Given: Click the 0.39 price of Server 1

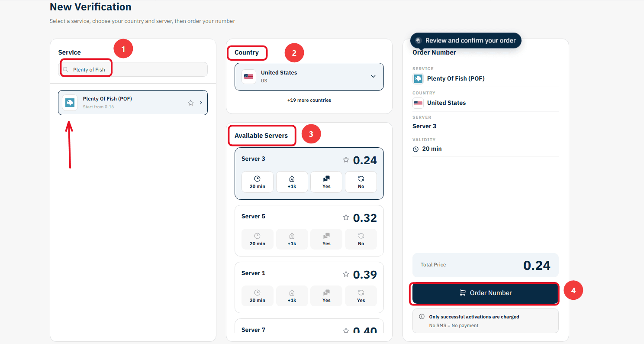Looking at the screenshot, I should [365, 275].
